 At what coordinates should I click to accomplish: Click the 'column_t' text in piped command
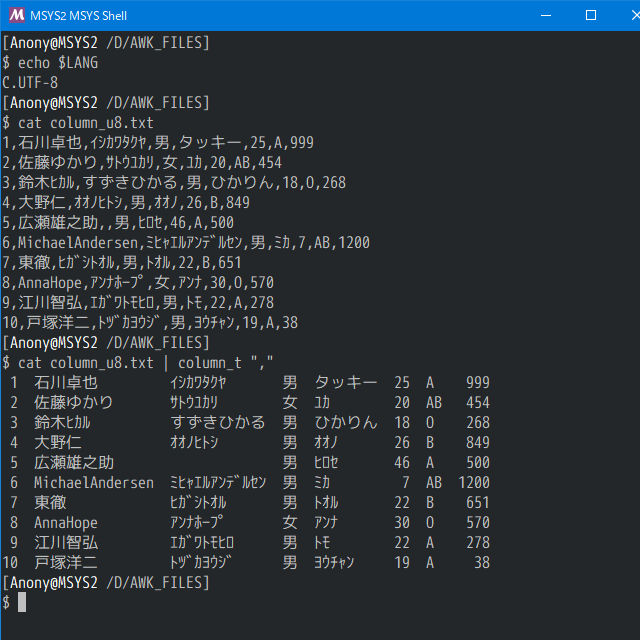(x=210, y=362)
